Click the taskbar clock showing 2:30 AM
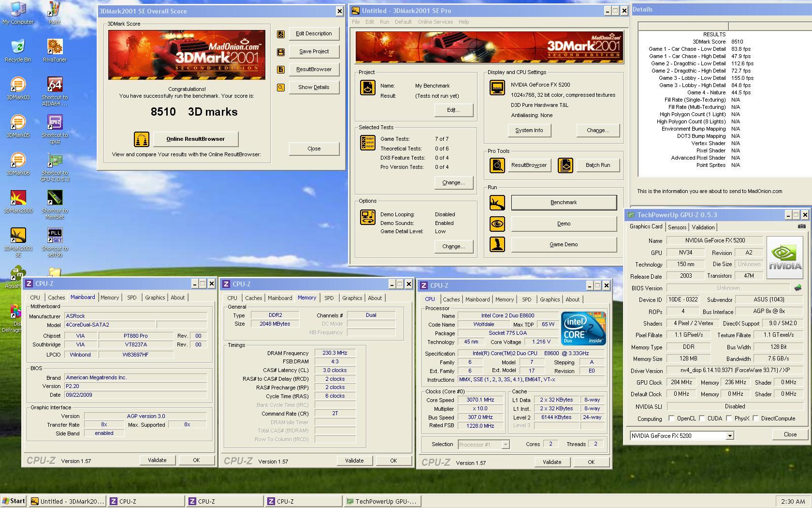Screen dimensions: 812x508 793,502
